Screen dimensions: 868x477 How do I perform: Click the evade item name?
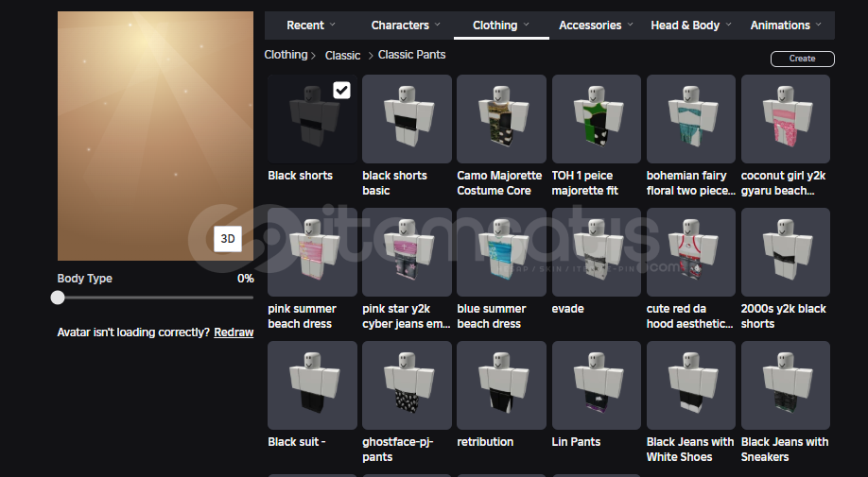tap(567, 309)
